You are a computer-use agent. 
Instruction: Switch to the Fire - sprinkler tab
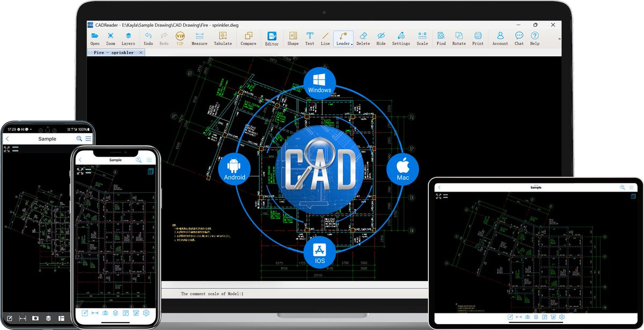[115, 53]
